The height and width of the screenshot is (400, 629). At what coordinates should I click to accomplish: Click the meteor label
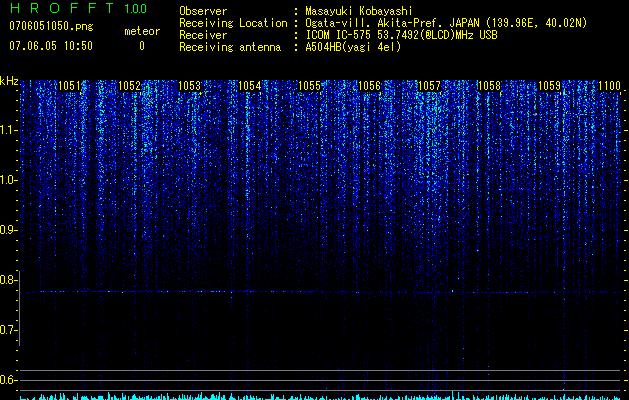point(142,31)
